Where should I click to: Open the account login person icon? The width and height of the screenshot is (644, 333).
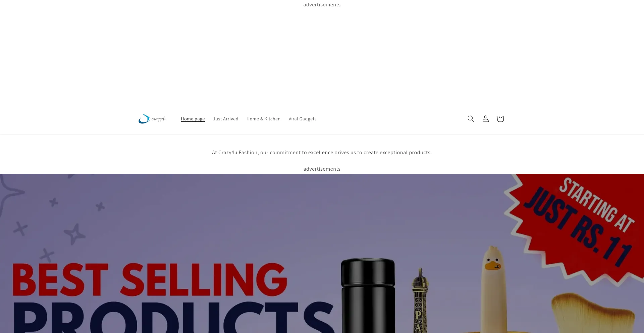pyautogui.click(x=485, y=119)
